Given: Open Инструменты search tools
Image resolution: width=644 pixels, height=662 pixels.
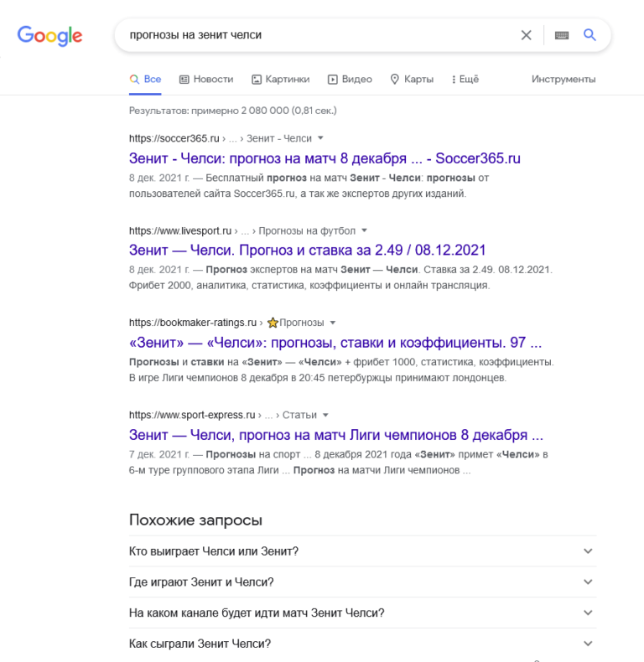Looking at the screenshot, I should (563, 79).
